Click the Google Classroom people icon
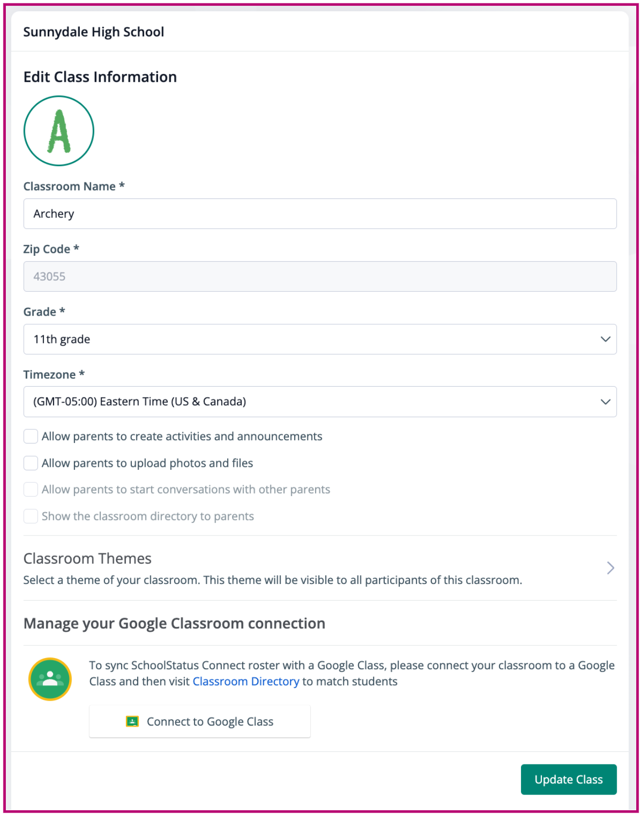This screenshot has width=644, height=817. (x=50, y=679)
